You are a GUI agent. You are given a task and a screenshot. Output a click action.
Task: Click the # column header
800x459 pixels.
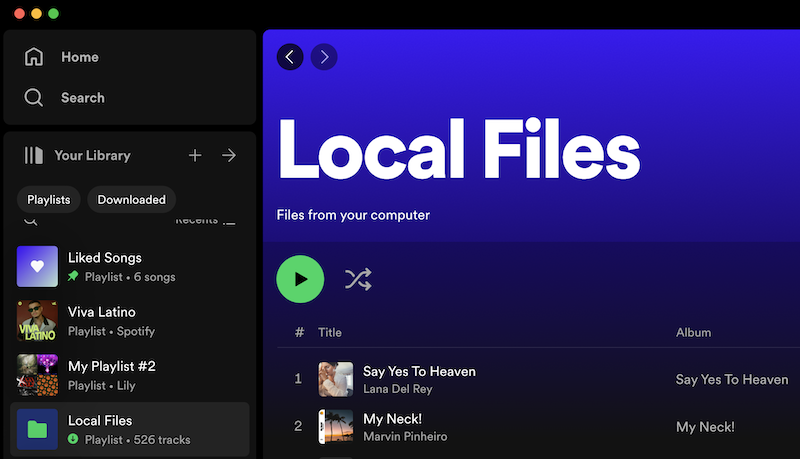(x=299, y=333)
